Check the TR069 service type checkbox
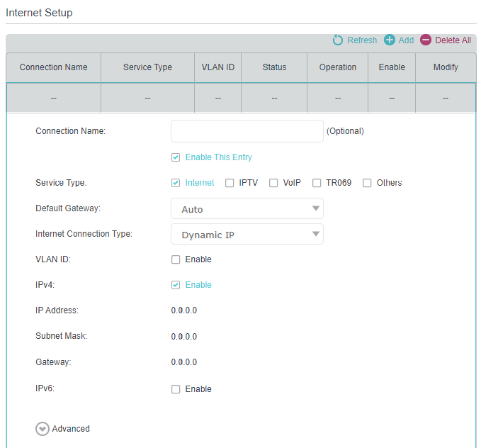This screenshot has width=481, height=448. click(317, 183)
